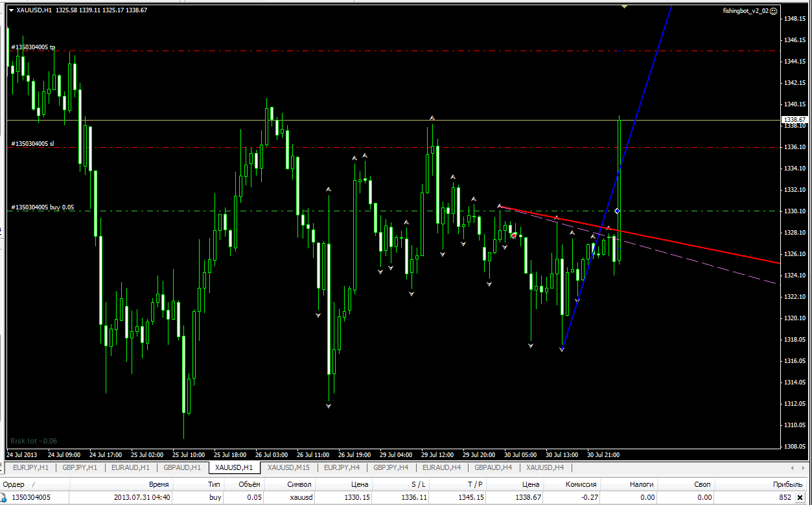
Task: Click the red arrow marker near 30 Jul 05:00
Action: coord(513,235)
